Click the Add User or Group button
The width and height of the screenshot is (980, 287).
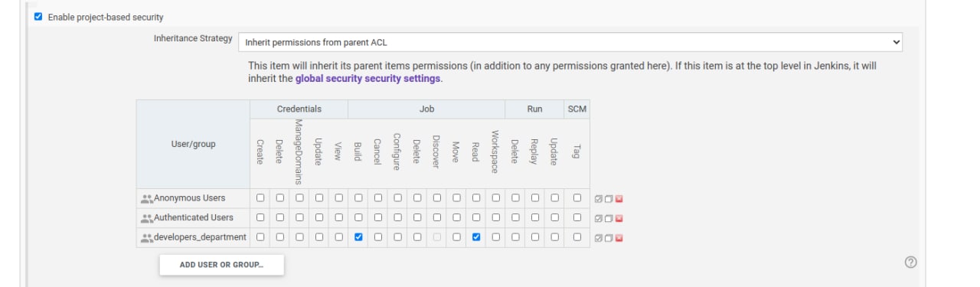click(222, 265)
